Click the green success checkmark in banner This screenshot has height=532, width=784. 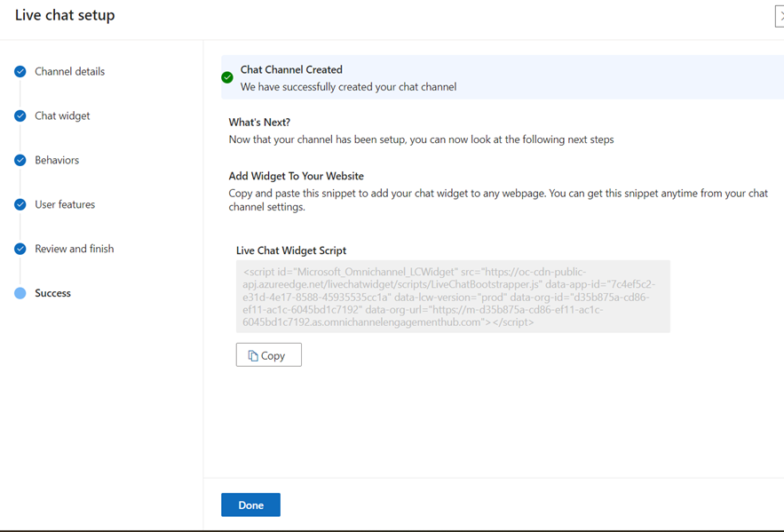227,78
